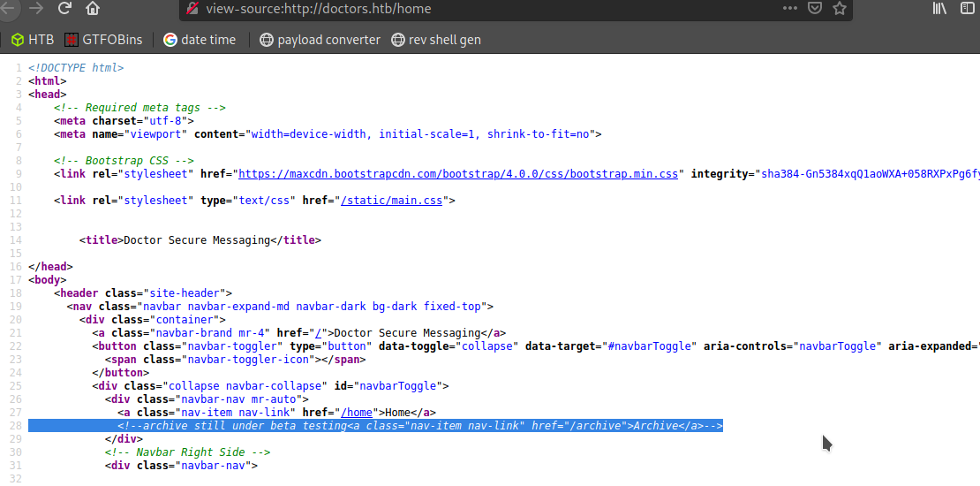Open the date time bookmark

tap(200, 40)
